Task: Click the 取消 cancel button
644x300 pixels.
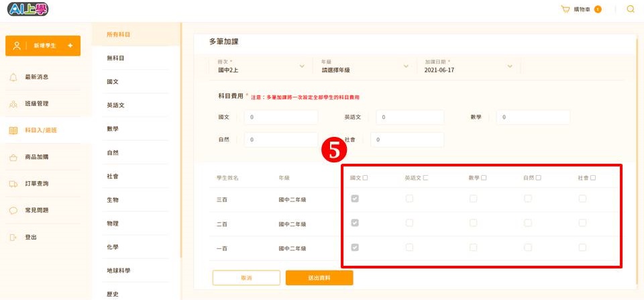Action: 246,278
